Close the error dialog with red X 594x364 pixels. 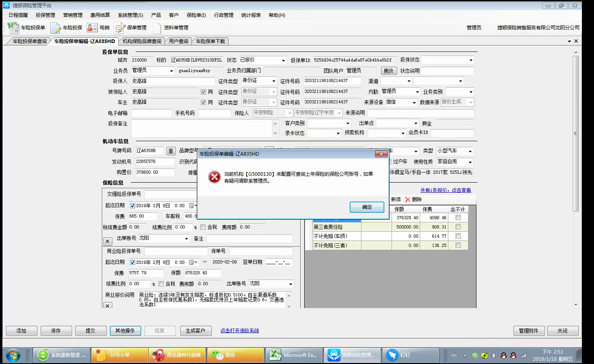(381, 154)
